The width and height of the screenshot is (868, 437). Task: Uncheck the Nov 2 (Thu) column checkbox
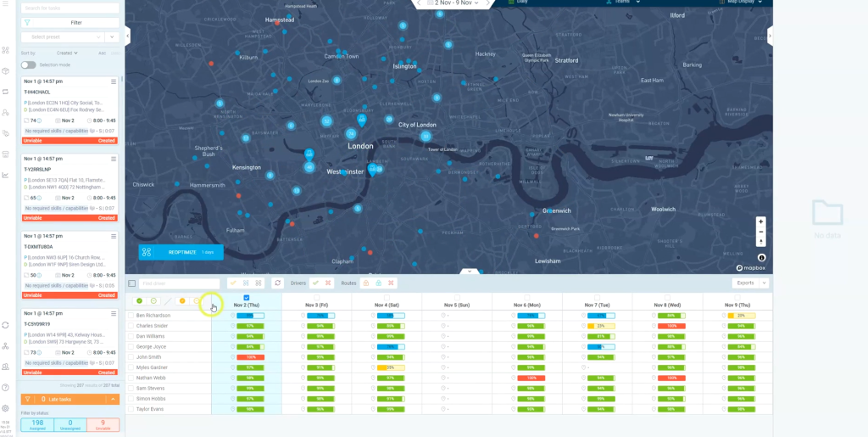coord(246,297)
